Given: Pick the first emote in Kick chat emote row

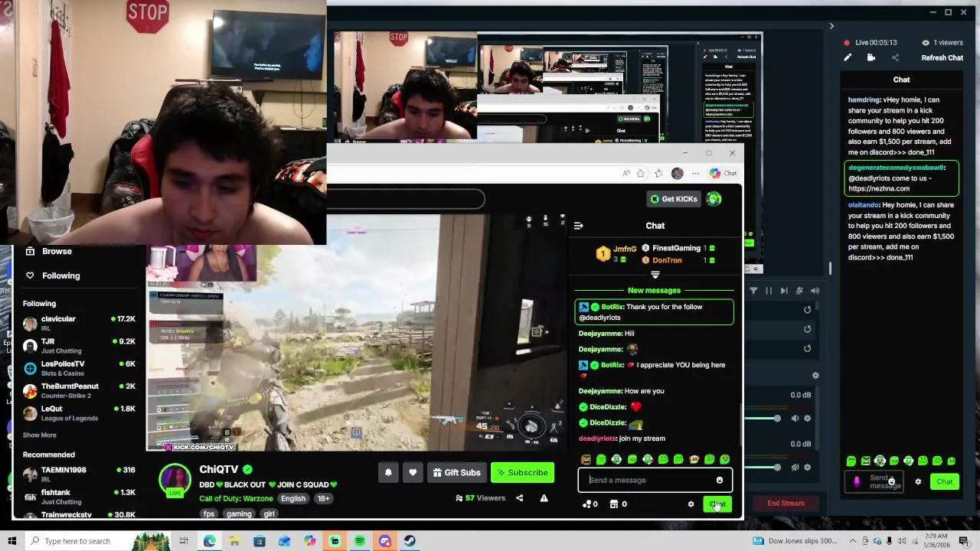Looking at the screenshot, I should pos(586,460).
